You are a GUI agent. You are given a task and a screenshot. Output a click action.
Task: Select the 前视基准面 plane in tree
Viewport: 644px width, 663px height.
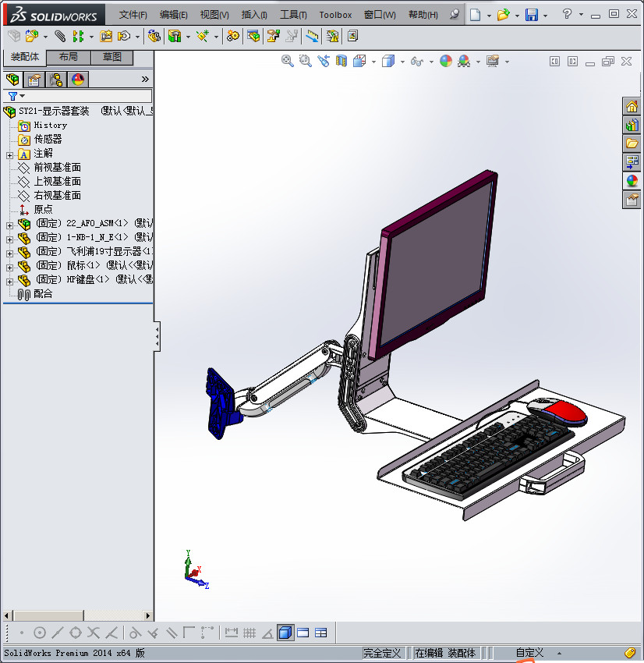point(57,168)
